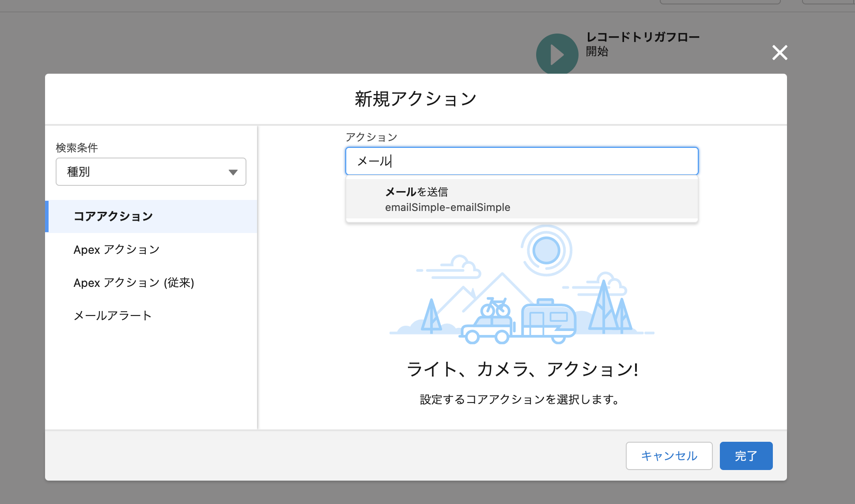
Task: Click the アクション search input field
Action: 522,161
